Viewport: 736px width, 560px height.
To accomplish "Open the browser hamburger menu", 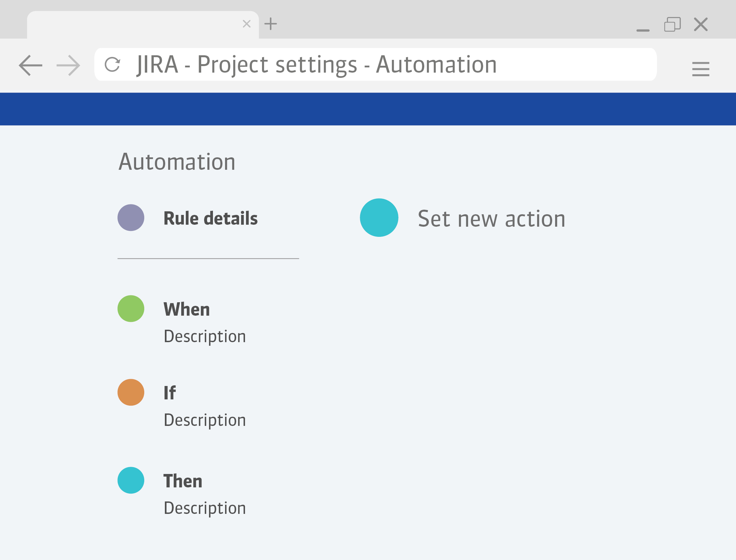I will click(x=700, y=68).
